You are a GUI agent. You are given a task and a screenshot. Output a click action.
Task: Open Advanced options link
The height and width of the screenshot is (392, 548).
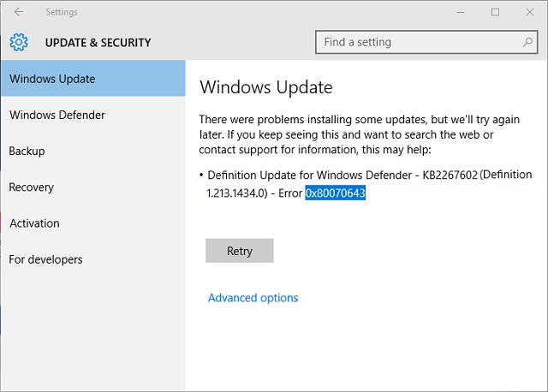[253, 298]
